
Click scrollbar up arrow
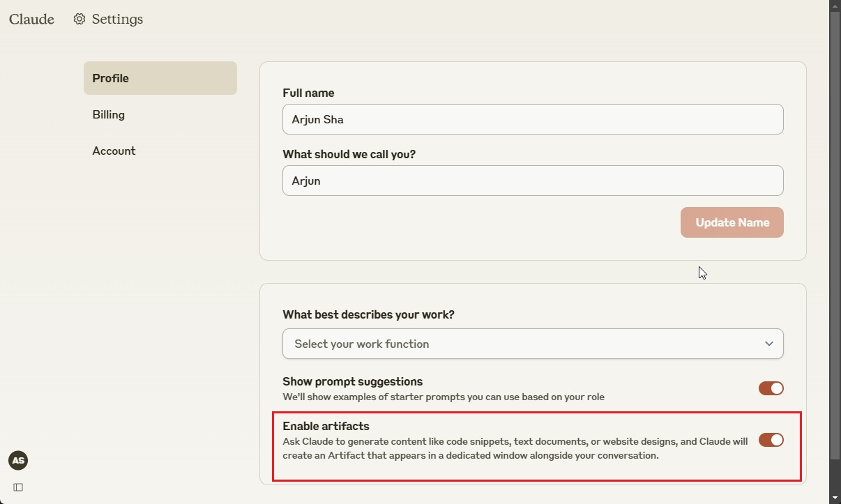[835, 6]
